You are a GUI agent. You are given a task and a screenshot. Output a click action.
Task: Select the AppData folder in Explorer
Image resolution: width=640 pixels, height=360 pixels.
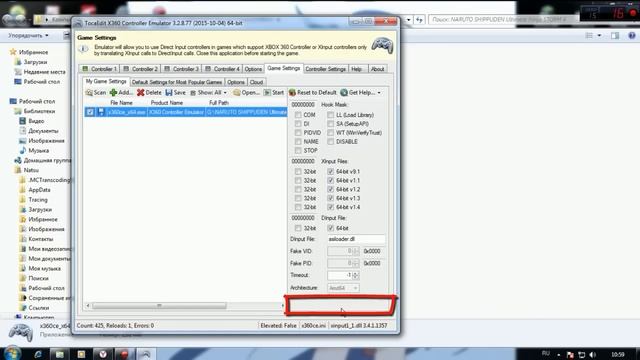click(35, 190)
